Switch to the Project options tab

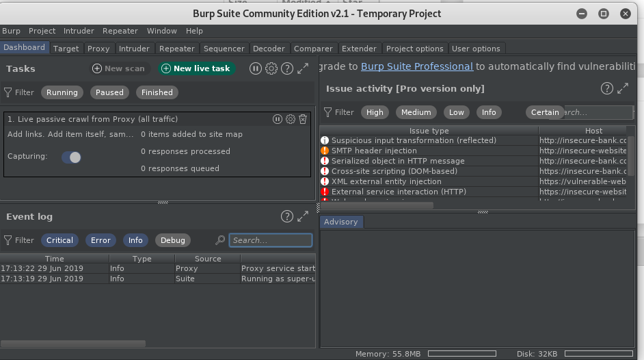(415, 49)
